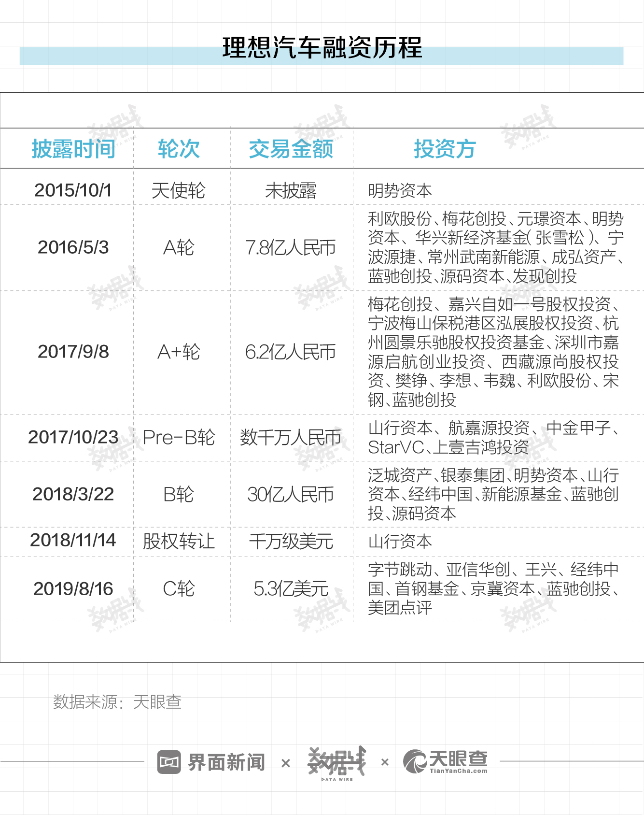644x815 pixels.
Task: Click 山行资本 in the 股权转让 row
Action: pos(400,542)
